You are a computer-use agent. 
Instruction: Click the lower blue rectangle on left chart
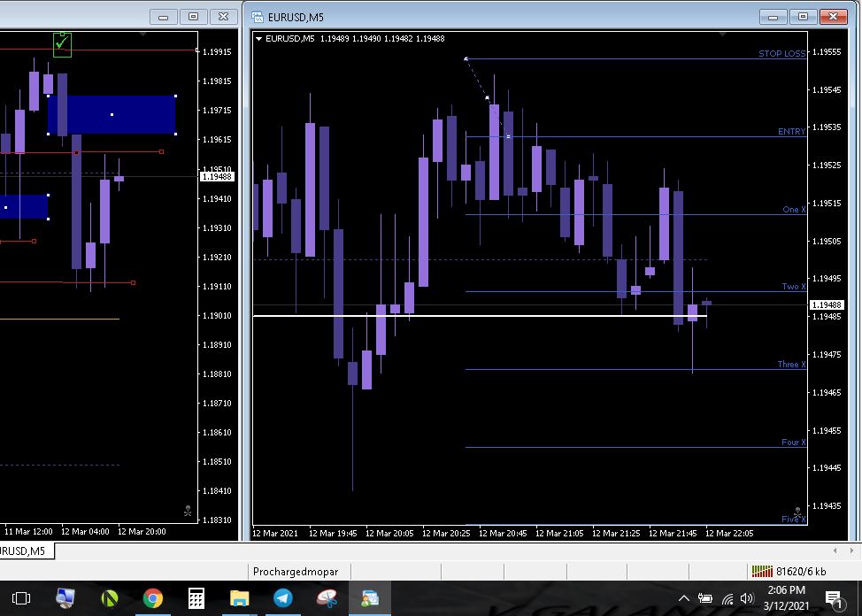tap(24, 207)
